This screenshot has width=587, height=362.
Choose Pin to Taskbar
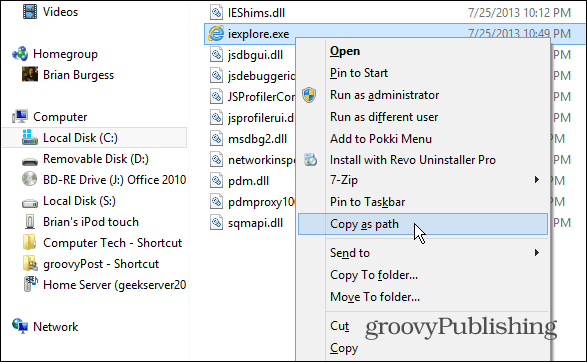click(x=367, y=202)
